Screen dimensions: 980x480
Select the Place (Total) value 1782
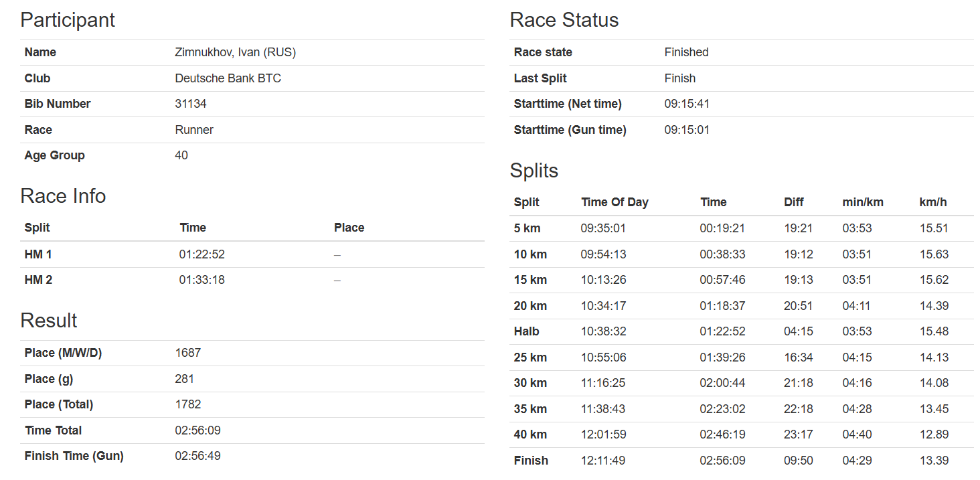click(x=187, y=404)
